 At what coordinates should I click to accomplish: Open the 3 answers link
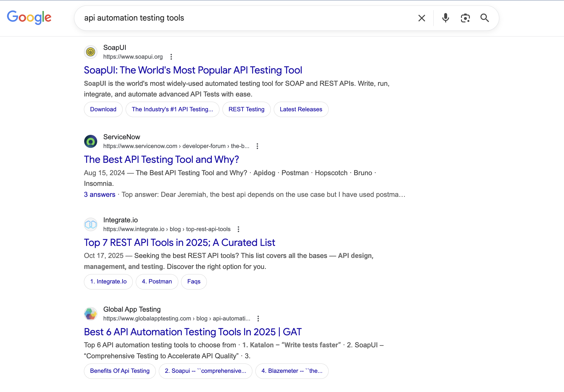100,195
